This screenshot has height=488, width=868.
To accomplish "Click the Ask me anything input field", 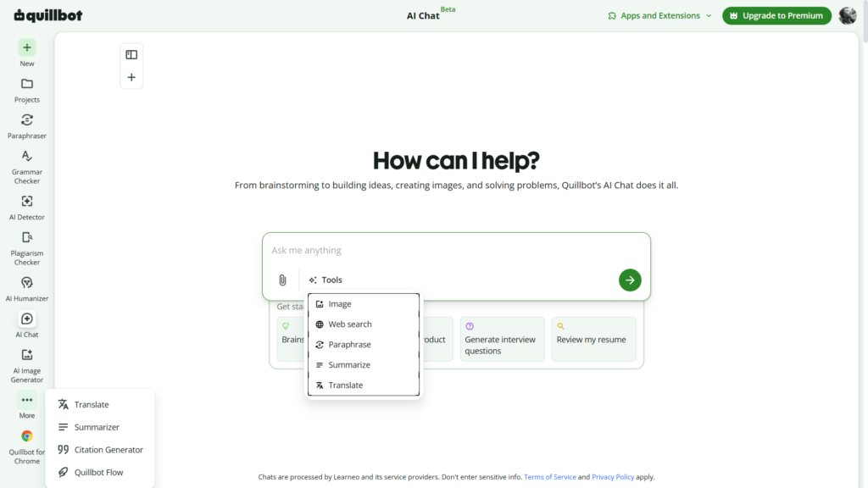I will click(456, 251).
